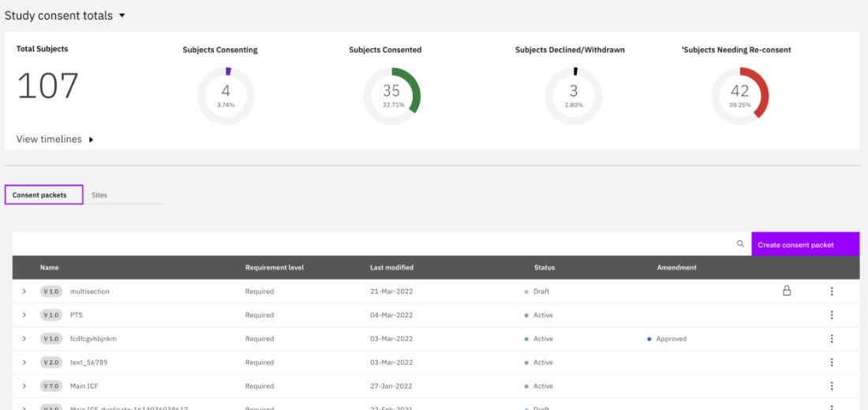This screenshot has width=868, height=410.
Task: Click the lock icon on multisection row
Action: pyautogui.click(x=786, y=291)
